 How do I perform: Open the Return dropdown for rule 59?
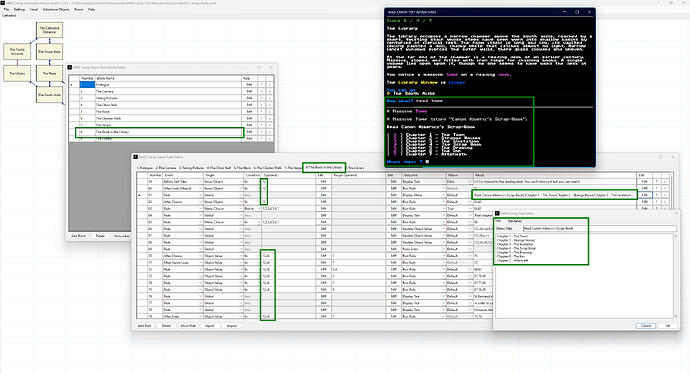tap(470, 181)
